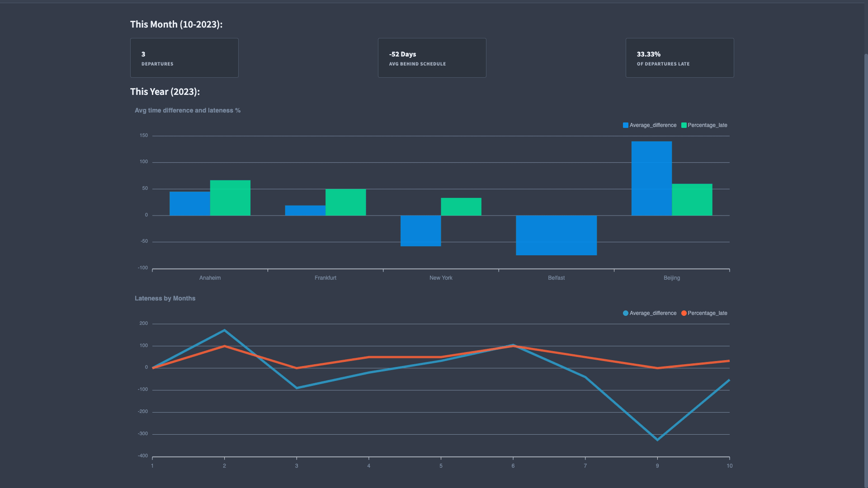
Task: Click the Beijing axis label
Action: click(x=672, y=278)
